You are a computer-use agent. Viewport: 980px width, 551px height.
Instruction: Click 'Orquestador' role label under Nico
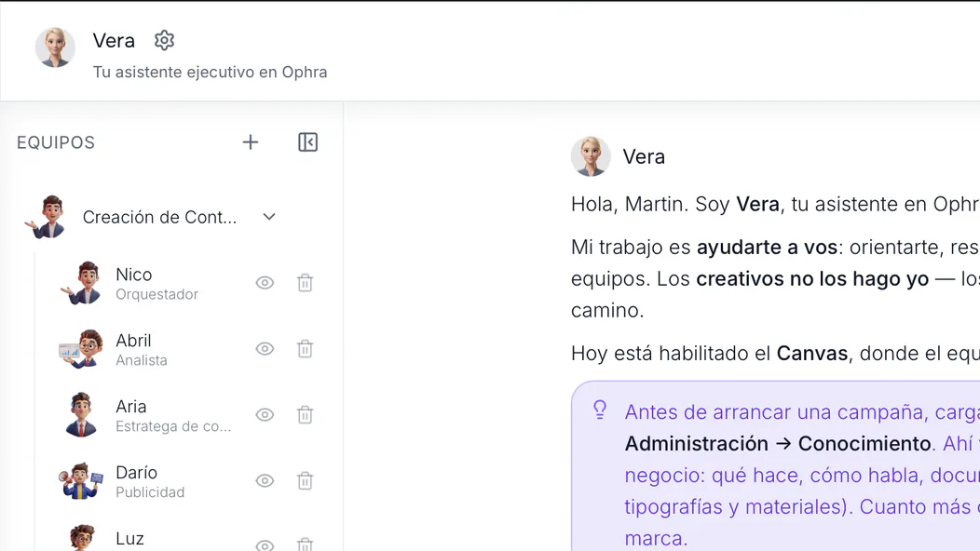tap(157, 294)
